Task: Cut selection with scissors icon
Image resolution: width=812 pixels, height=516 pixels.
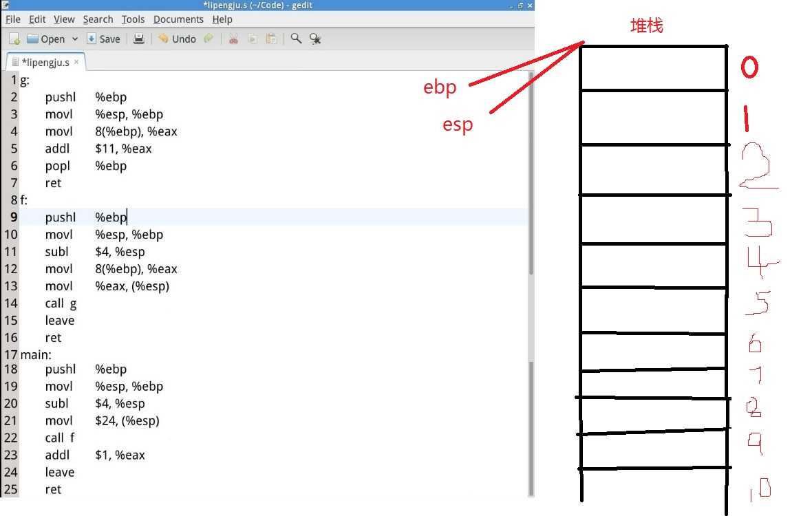Action: point(233,39)
